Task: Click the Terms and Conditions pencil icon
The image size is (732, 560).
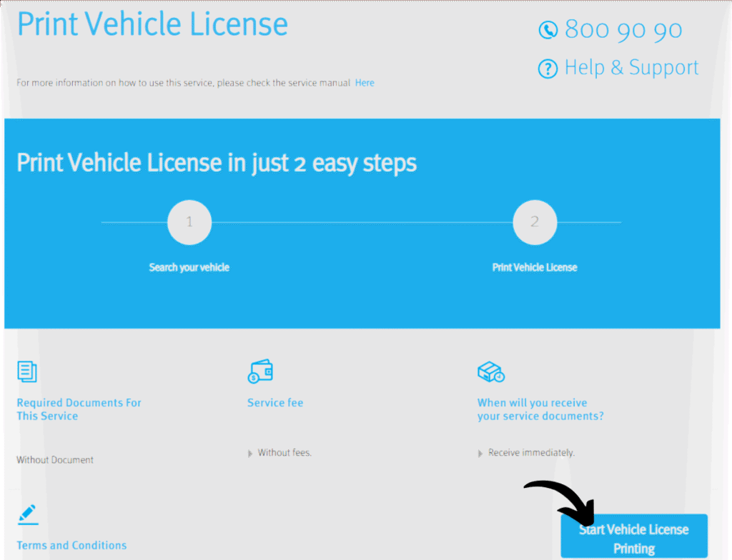Action: (x=28, y=514)
